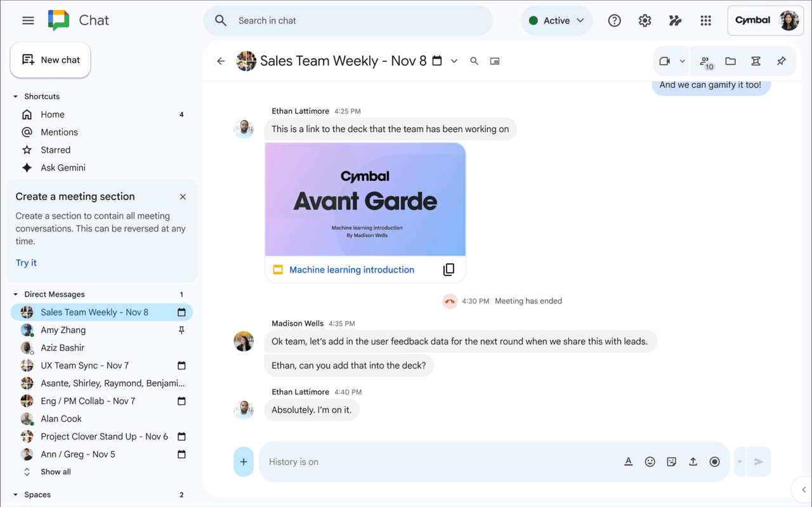Image resolution: width=812 pixels, height=507 pixels.
Task: Copy the Machine learning introduction link
Action: [449, 269]
